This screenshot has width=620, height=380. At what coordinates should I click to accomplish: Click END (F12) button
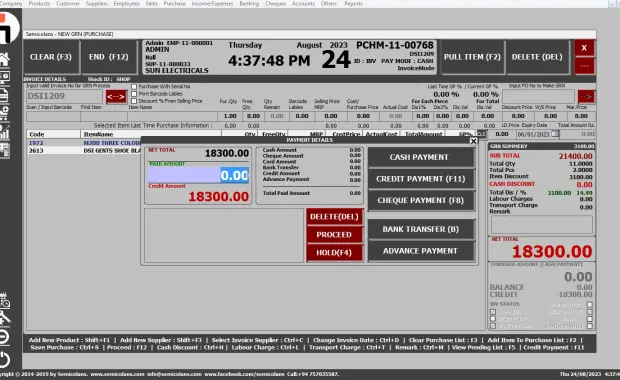tap(109, 57)
